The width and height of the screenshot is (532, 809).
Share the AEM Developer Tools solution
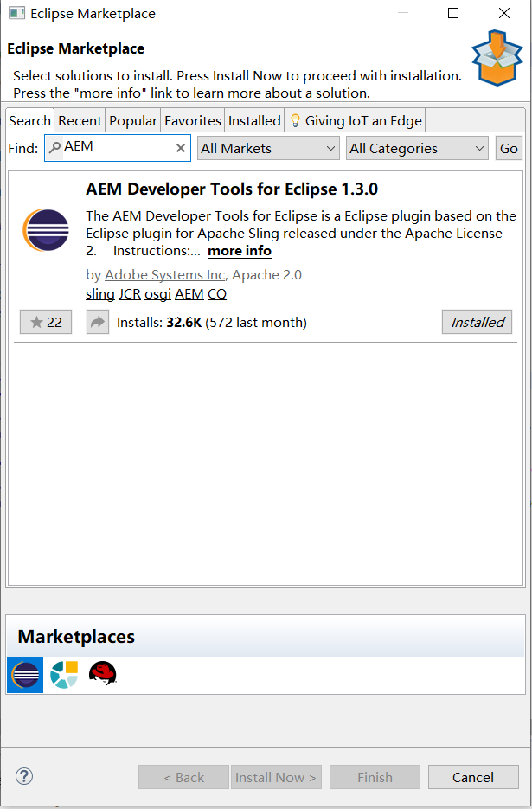pos(98,323)
